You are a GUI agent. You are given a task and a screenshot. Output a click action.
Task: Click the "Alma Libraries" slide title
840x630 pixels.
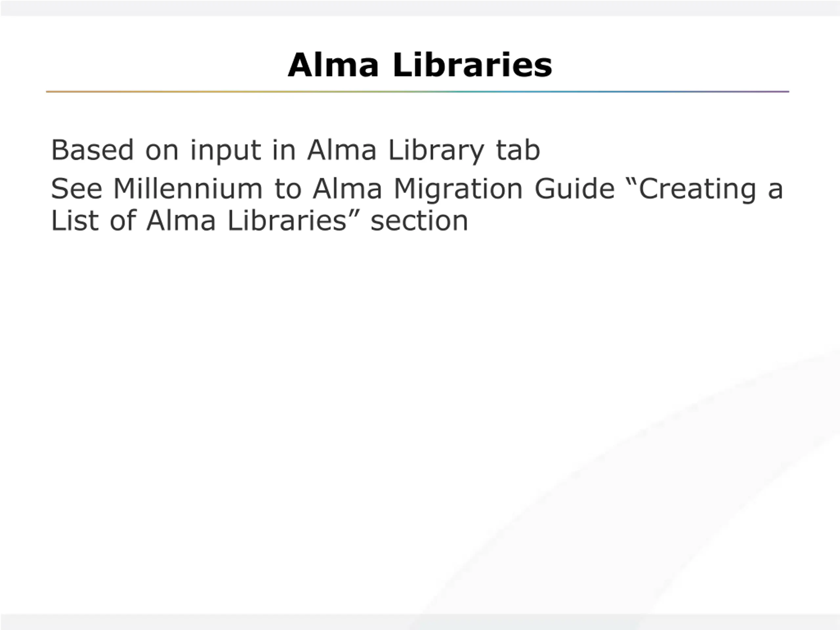coord(420,65)
